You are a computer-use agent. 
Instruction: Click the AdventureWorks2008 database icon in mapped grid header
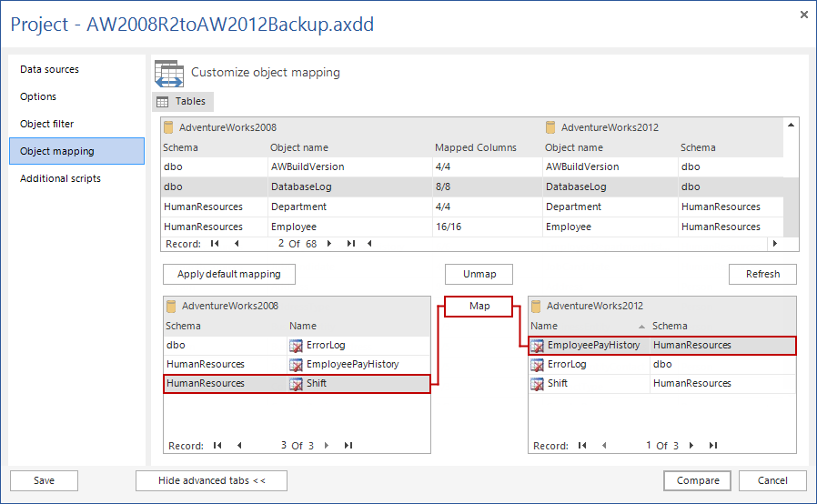(x=168, y=127)
